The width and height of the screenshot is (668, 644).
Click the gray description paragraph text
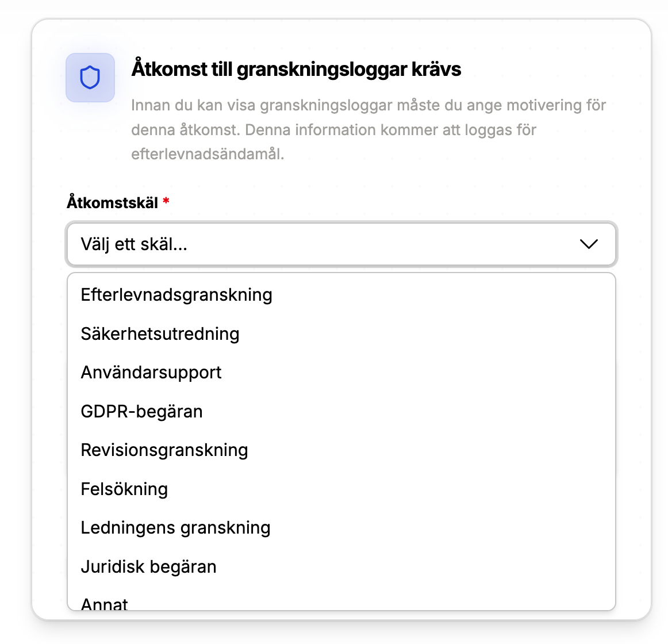point(368,130)
